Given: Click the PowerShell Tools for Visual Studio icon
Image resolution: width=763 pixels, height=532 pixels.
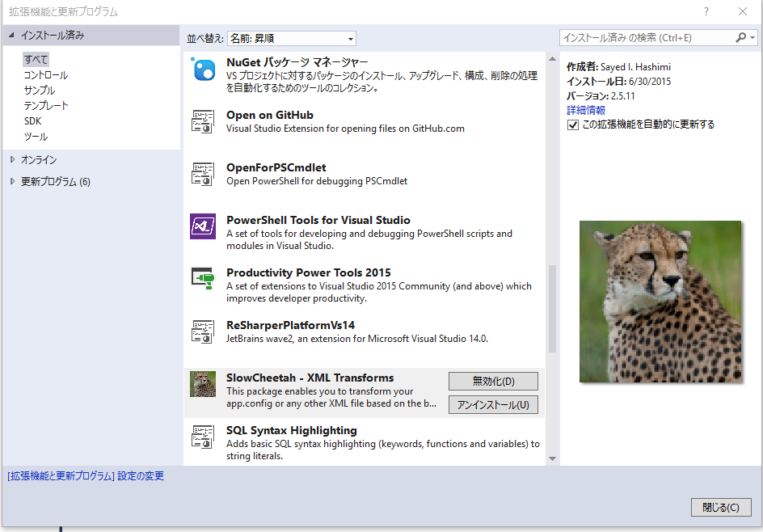Looking at the screenshot, I should [203, 226].
